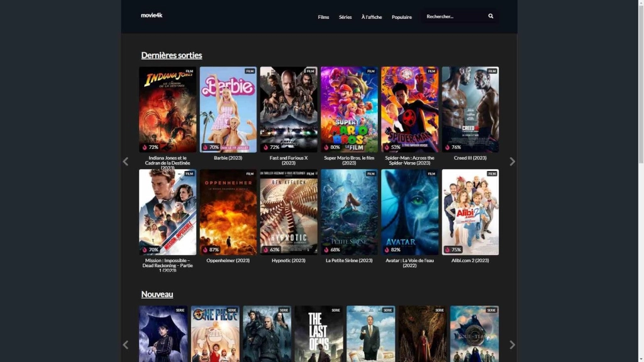Open the Wednesday umbrella series poster

[163, 334]
